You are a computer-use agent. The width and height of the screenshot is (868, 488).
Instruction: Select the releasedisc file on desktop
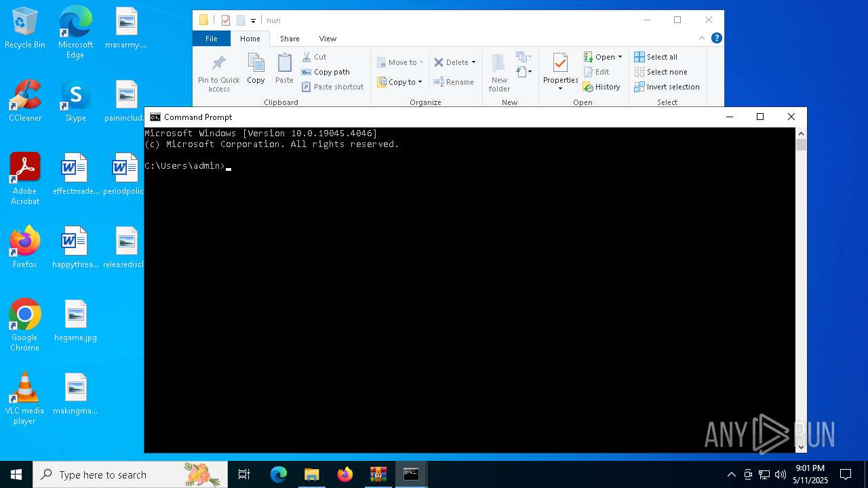coord(125,248)
